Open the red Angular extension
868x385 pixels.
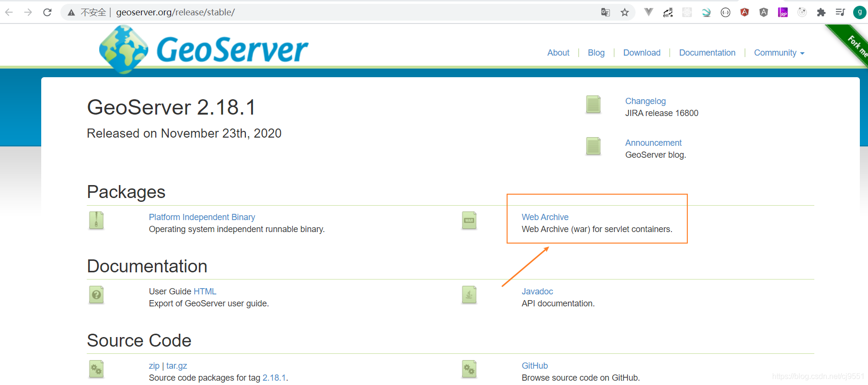(744, 12)
